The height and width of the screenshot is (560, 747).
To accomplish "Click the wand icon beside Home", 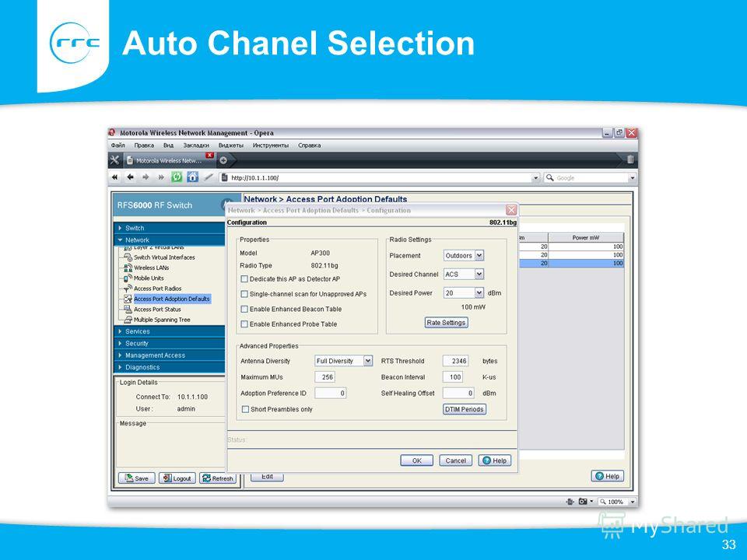I will (x=209, y=177).
